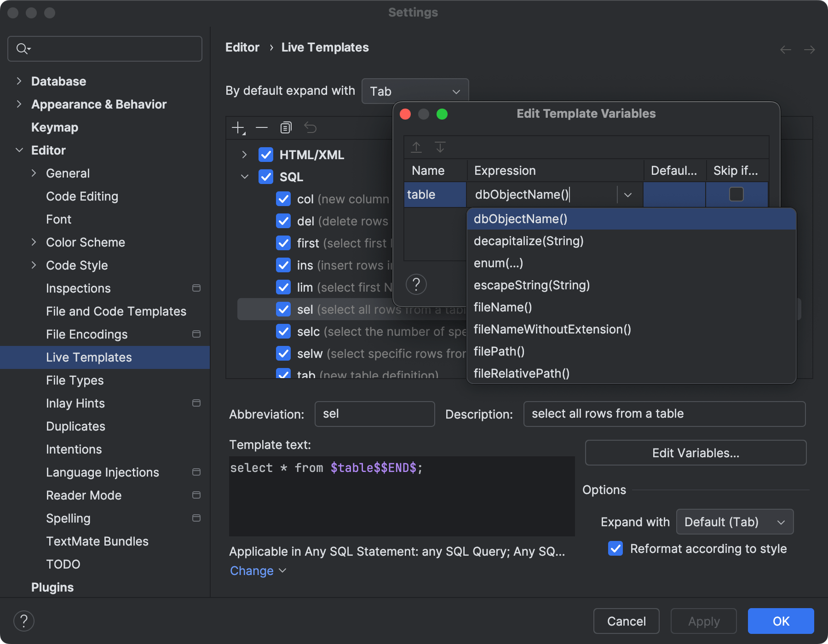Toggle Skip if for the table variable
Image resolution: width=828 pixels, height=644 pixels.
coord(736,195)
